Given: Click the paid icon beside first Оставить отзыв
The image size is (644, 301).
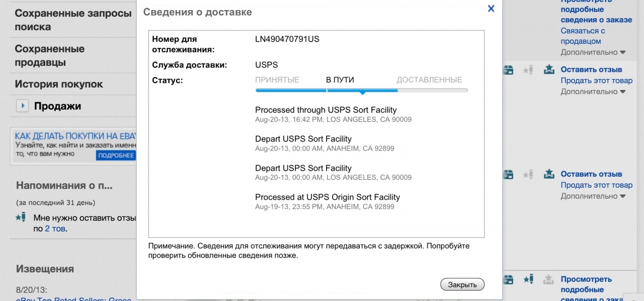Looking at the screenshot, I should click(x=509, y=70).
